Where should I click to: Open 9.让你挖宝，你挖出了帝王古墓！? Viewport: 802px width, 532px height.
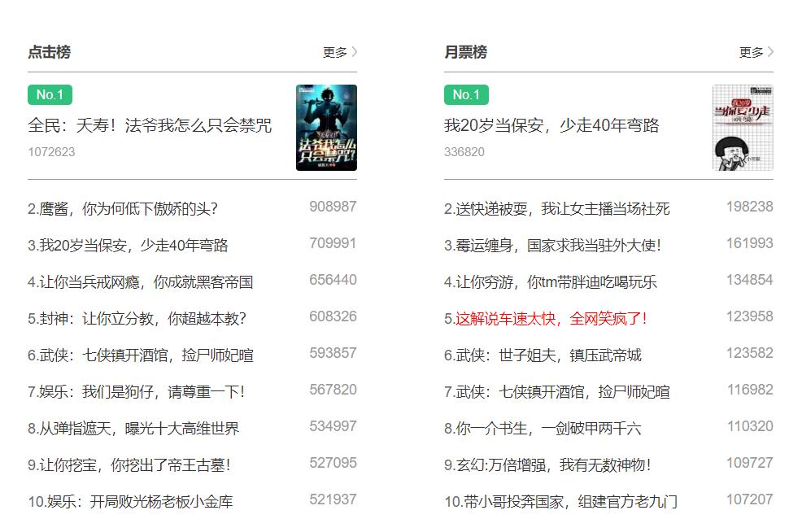click(x=129, y=465)
